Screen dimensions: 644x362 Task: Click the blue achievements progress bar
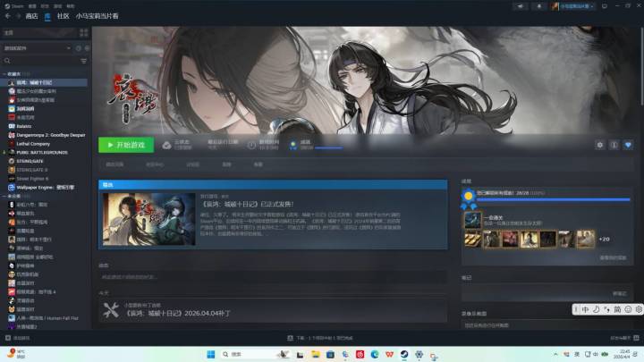pos(554,199)
